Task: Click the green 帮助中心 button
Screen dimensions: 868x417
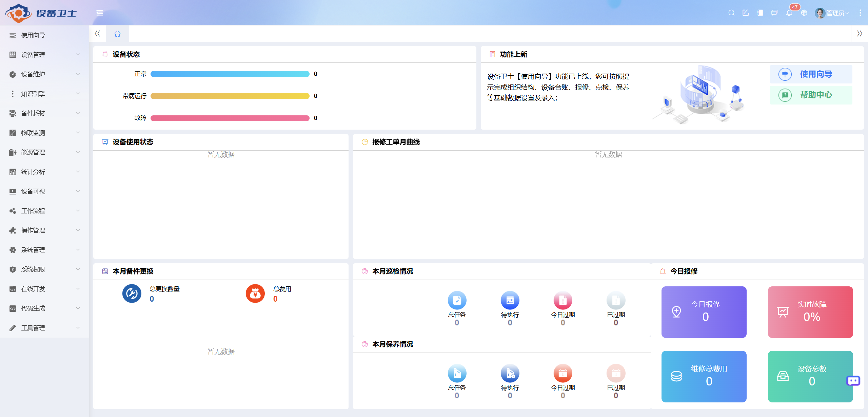Action: point(811,95)
